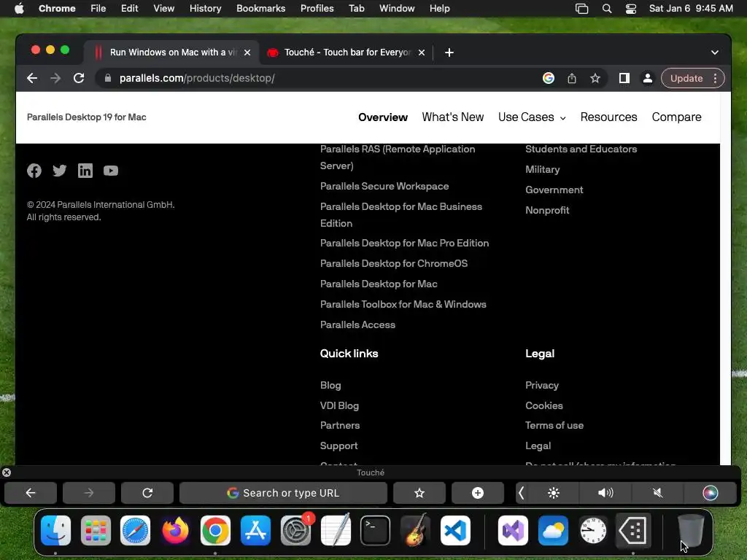Open the Bookmarks menu

coord(260,9)
